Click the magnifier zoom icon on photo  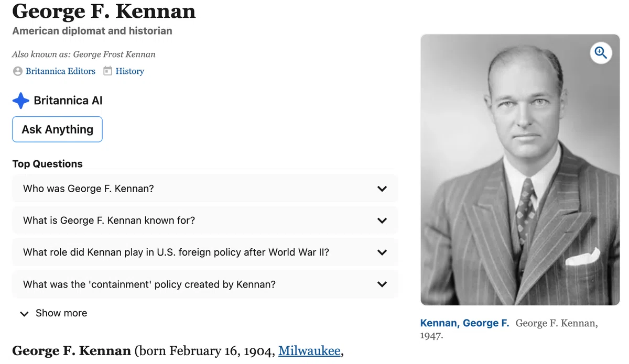[601, 53]
